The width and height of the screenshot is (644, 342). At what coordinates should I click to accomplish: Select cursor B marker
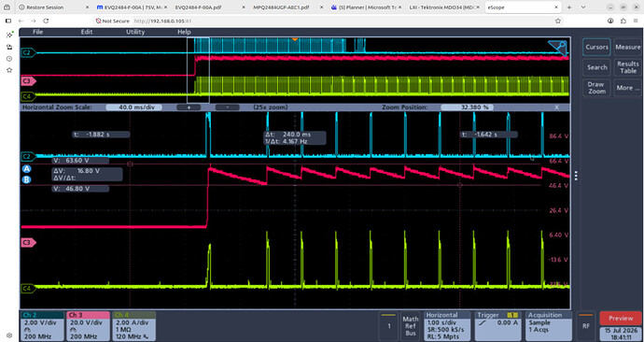click(27, 179)
